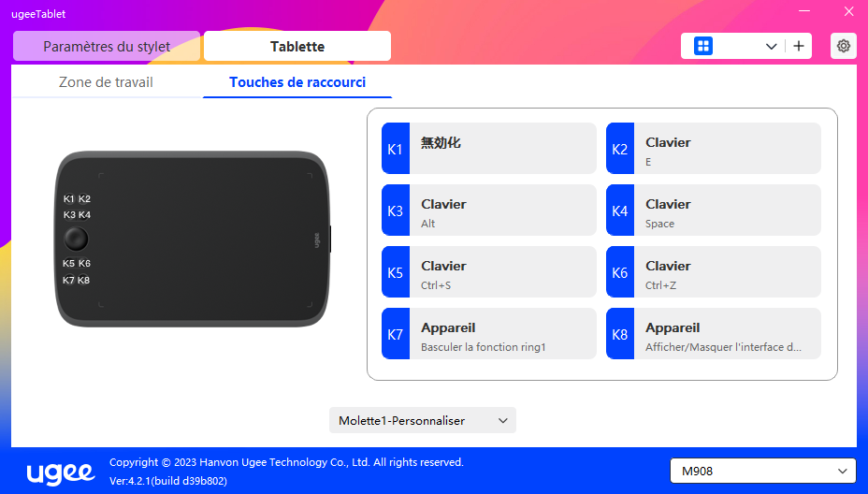Open the Paramètres du stylet tab
868x494 pixels.
(x=107, y=46)
